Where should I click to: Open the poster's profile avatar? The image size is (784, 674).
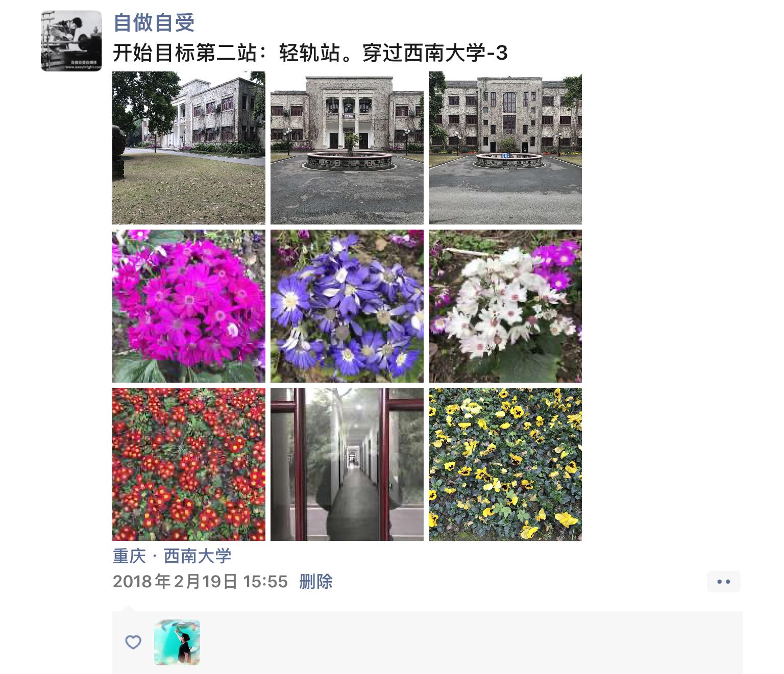(x=71, y=41)
